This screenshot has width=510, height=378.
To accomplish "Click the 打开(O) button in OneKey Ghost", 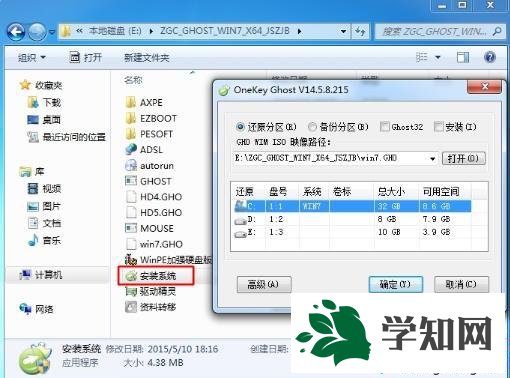I will pos(464,158).
